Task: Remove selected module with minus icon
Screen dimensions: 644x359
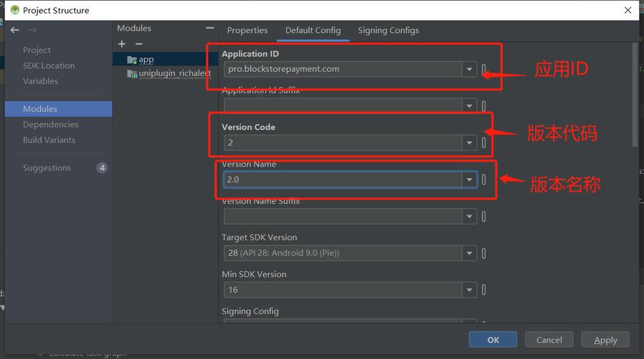Action: pos(139,44)
